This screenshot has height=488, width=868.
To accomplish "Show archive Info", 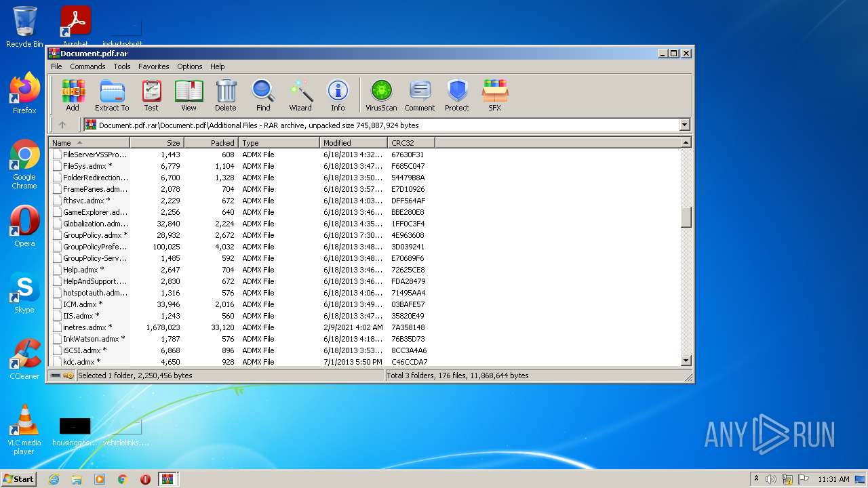I will (x=338, y=96).
